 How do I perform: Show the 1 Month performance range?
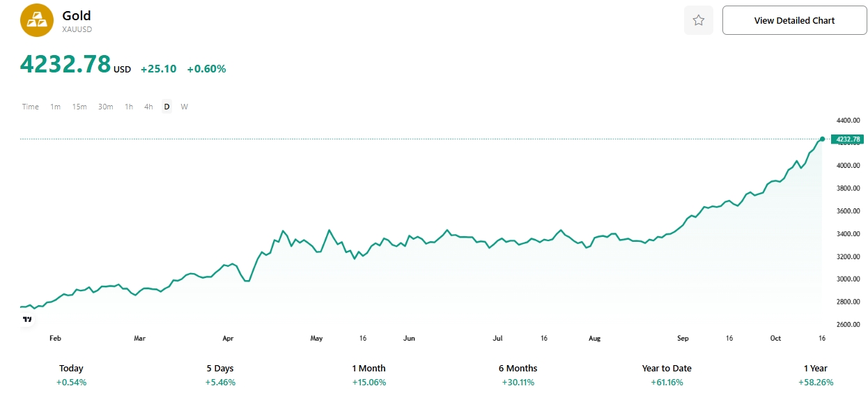(369, 375)
